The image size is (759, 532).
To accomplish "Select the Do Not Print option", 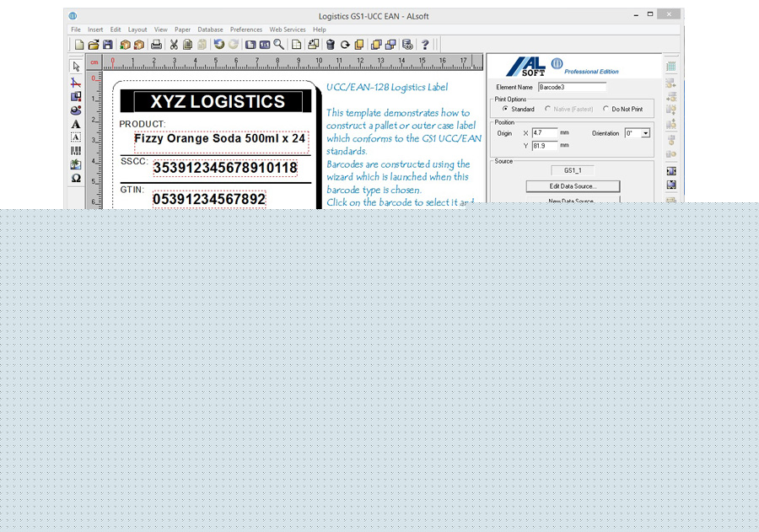I will pyautogui.click(x=606, y=109).
